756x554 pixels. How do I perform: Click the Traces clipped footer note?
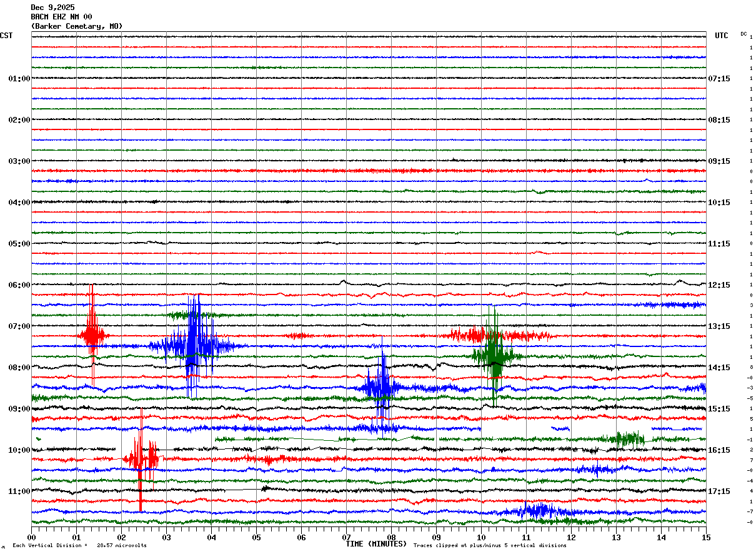point(490,546)
